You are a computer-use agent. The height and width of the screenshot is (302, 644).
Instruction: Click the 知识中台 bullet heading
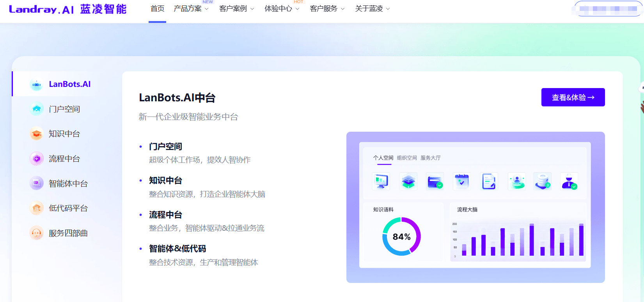click(x=165, y=180)
